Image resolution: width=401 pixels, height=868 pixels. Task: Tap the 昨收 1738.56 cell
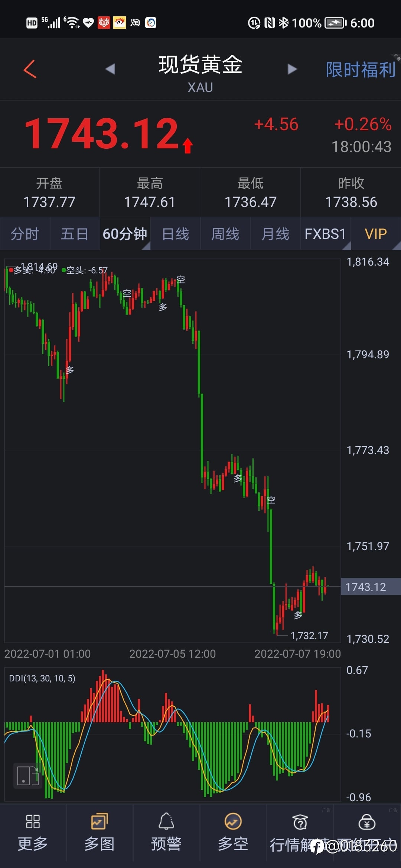(351, 193)
